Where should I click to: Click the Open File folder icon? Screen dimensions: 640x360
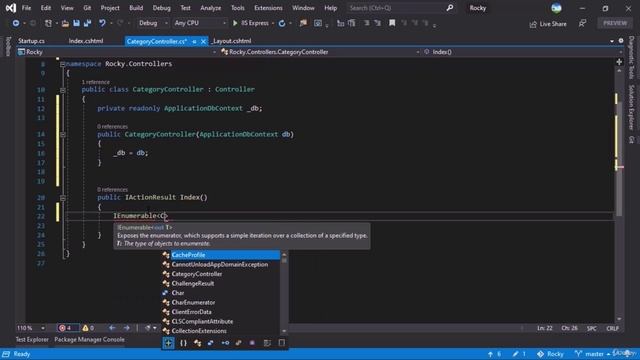(x=65, y=23)
